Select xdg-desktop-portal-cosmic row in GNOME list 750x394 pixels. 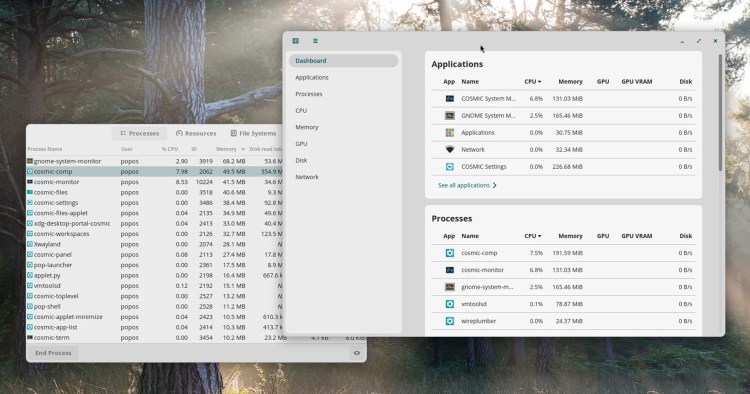tap(155, 223)
